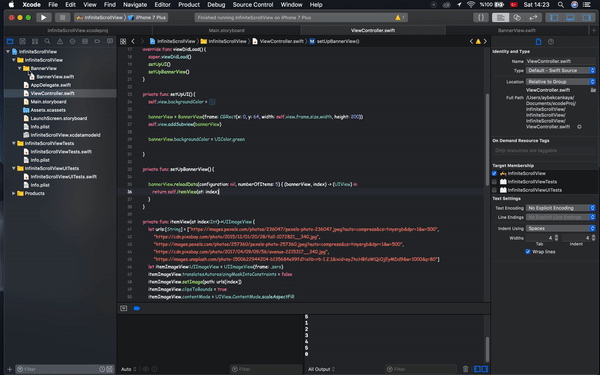Screen dimensions: 600x375
Task: Toggle InfiniteScrollView target membership checkbox
Action: tap(494, 173)
